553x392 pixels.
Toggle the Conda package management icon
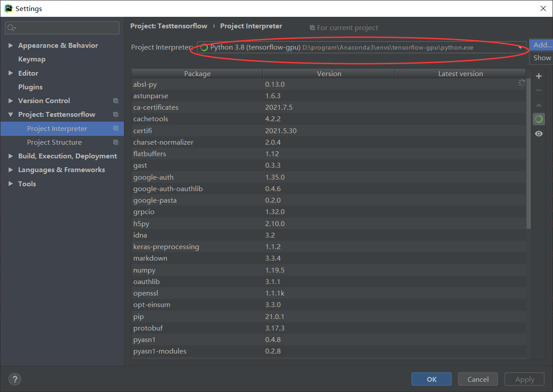[539, 119]
